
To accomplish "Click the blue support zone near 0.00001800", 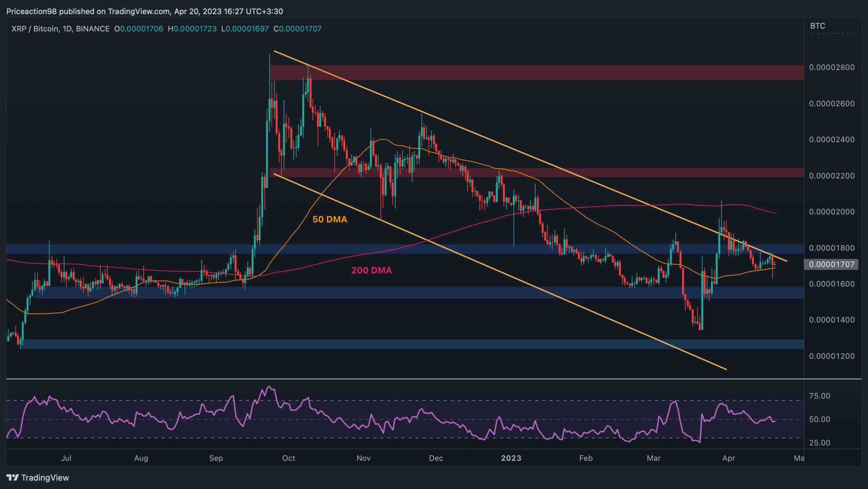I will 405,249.
